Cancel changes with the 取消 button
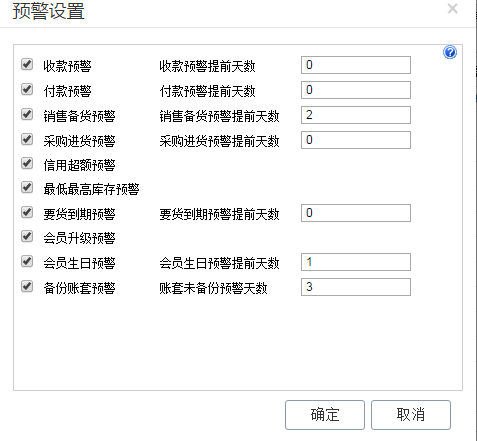477x441 pixels. [x=411, y=415]
